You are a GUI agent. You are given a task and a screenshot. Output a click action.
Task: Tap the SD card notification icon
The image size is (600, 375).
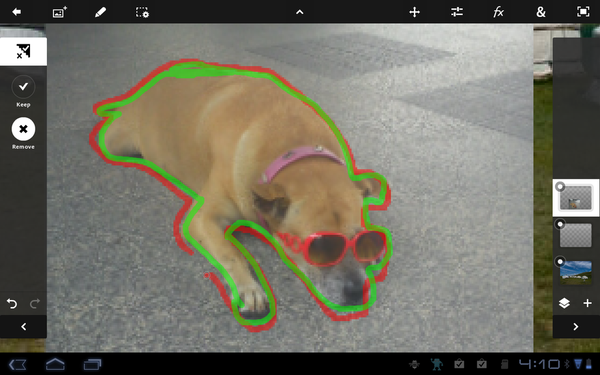tap(504, 365)
